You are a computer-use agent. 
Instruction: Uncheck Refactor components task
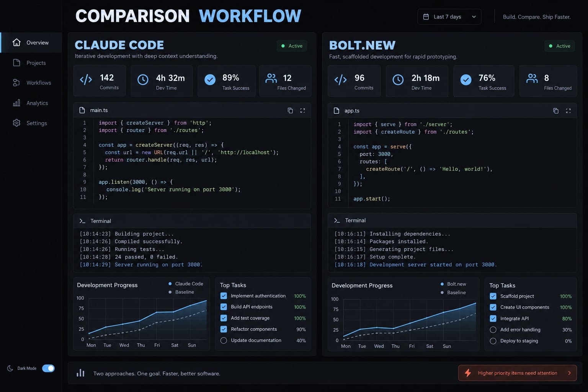point(224,329)
